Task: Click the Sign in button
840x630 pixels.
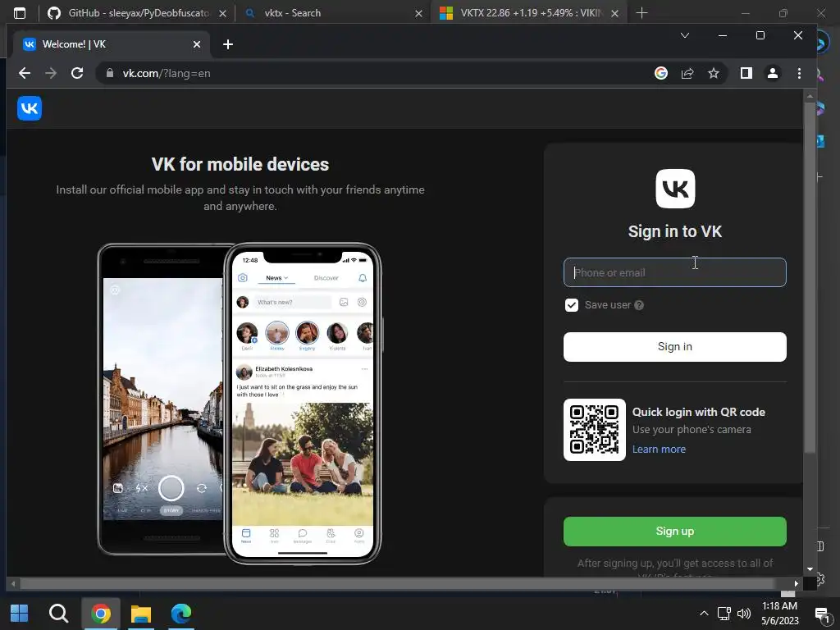Action: click(675, 347)
